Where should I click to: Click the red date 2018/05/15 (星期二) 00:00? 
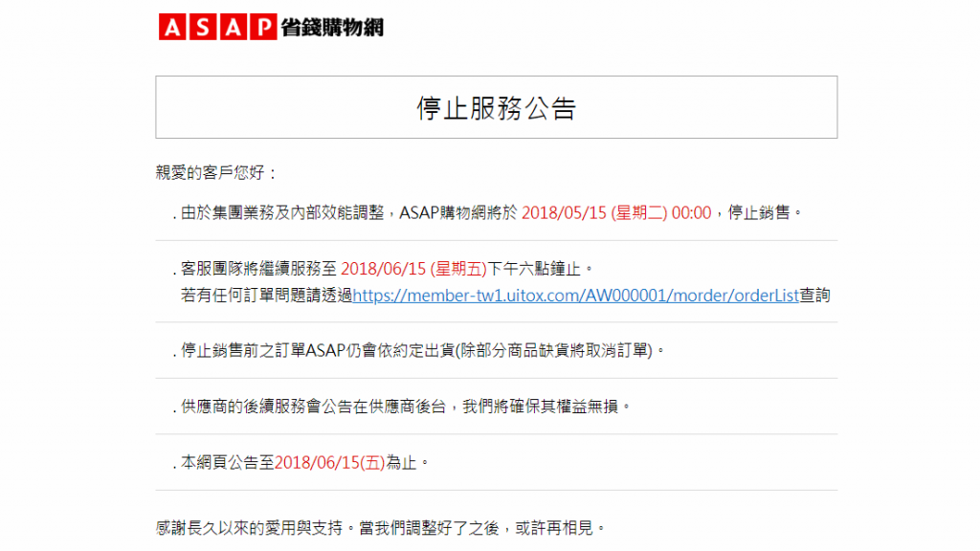point(616,213)
